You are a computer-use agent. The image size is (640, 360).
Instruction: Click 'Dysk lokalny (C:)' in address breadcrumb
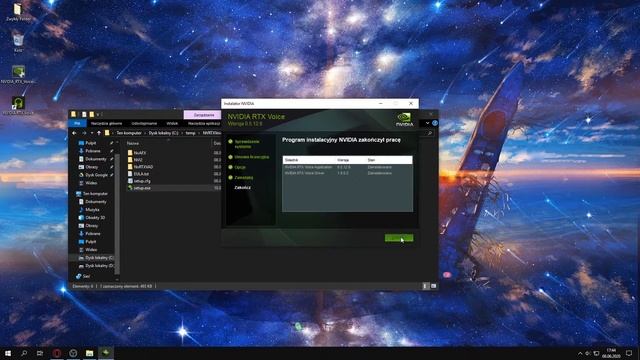pyautogui.click(x=163, y=133)
